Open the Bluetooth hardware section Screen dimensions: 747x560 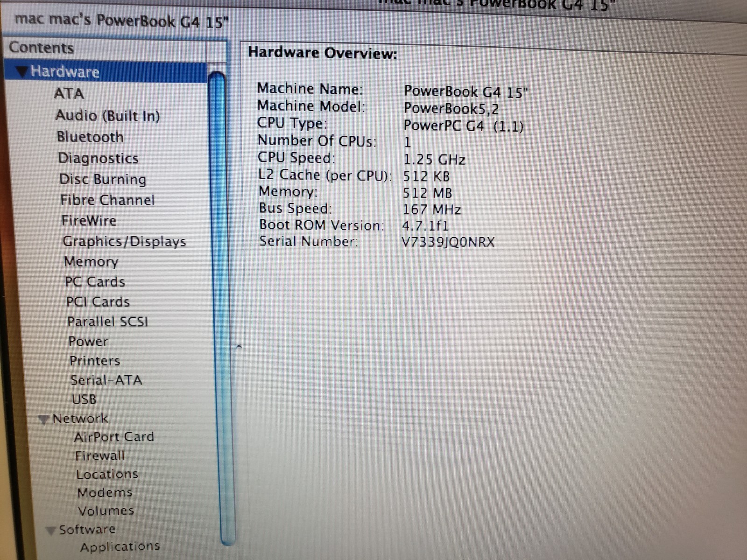click(x=90, y=137)
